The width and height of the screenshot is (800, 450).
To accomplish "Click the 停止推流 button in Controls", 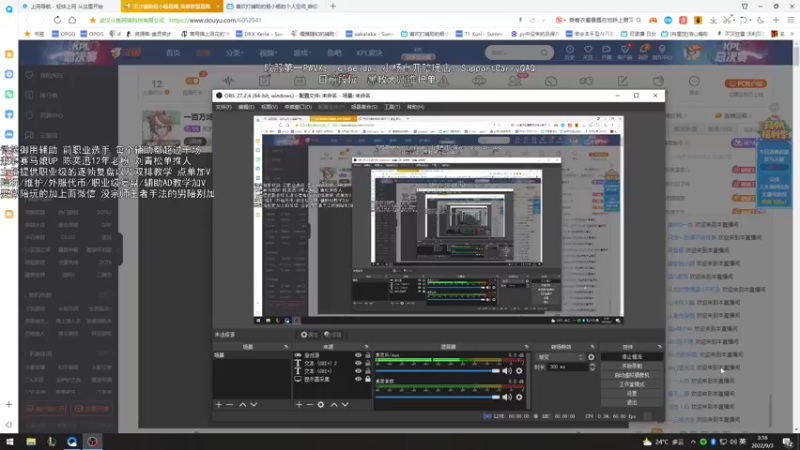I will (632, 357).
